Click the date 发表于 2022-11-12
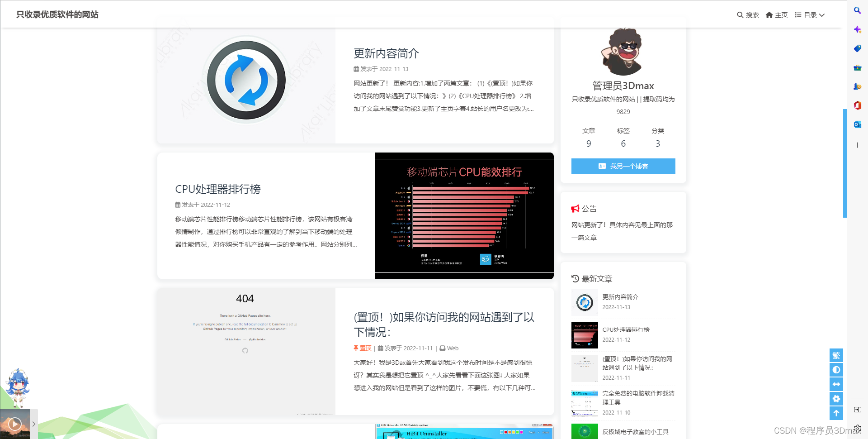Image resolution: width=868 pixels, height=439 pixels. pyautogui.click(x=203, y=205)
